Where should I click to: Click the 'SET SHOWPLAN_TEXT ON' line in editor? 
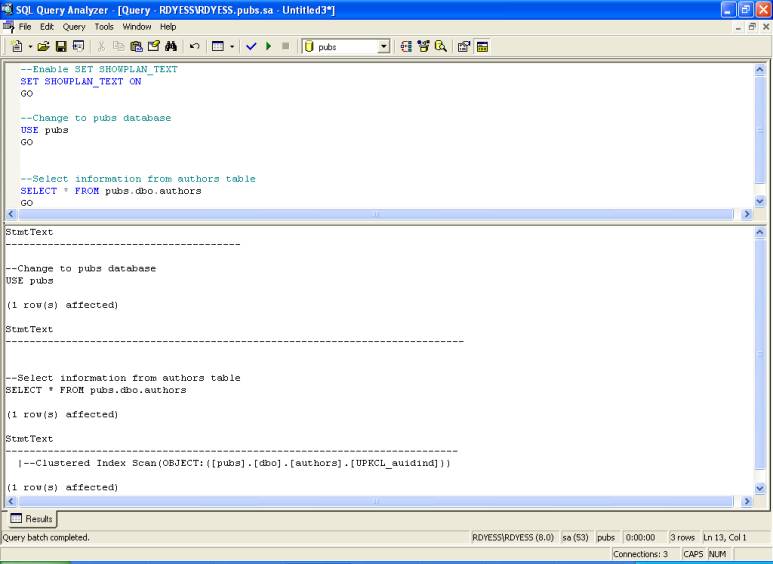[x=81, y=81]
